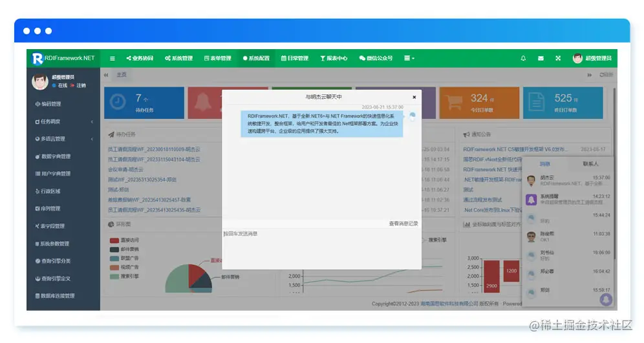Open 数据字典管理 in the sidebar
This screenshot has height=343, width=644.
pos(53,156)
